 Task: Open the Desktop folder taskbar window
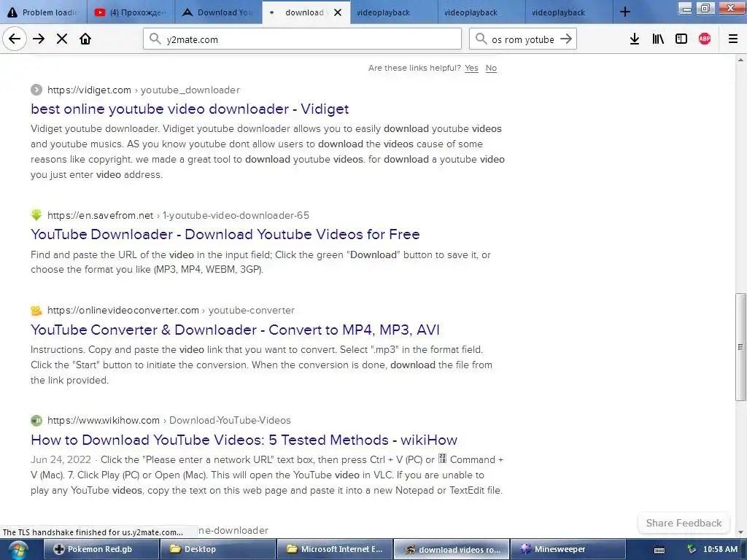217,549
